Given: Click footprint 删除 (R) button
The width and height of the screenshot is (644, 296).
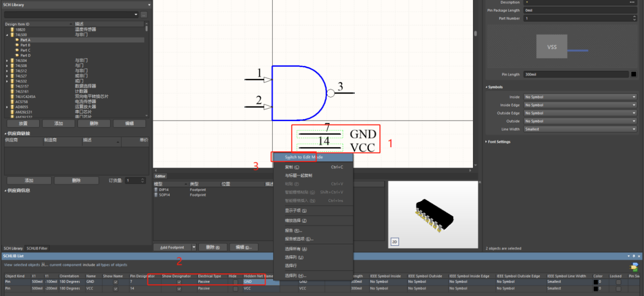Looking at the screenshot, I should coord(213,247).
